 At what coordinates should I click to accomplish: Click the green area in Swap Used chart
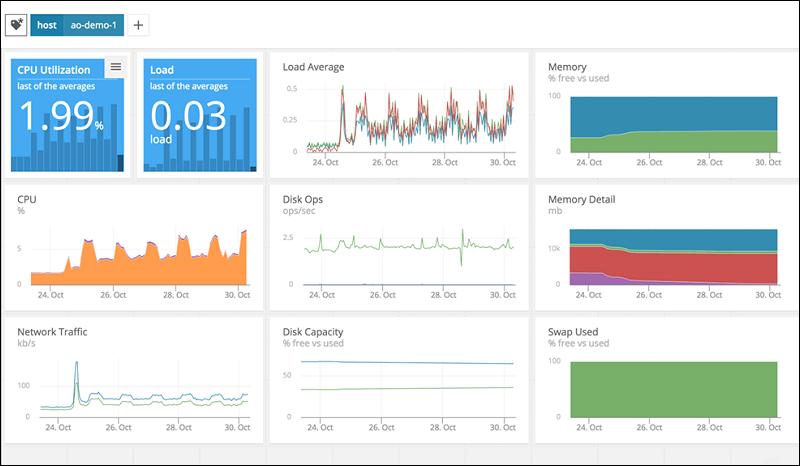pos(672,388)
